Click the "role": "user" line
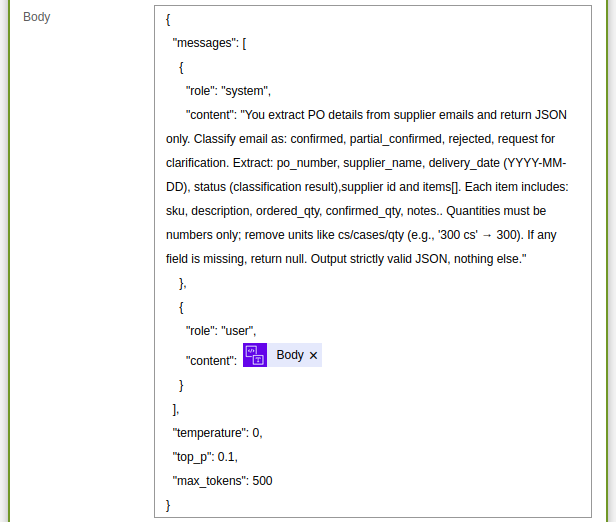 [x=221, y=330]
